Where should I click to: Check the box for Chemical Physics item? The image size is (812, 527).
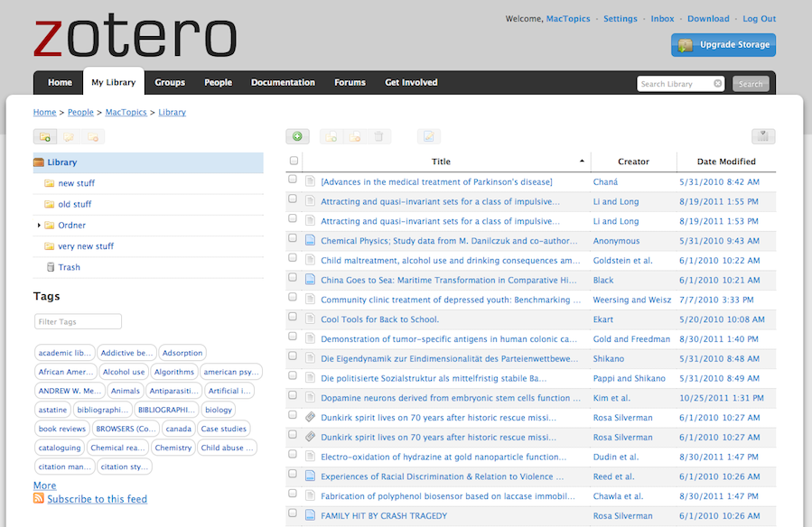coord(293,238)
